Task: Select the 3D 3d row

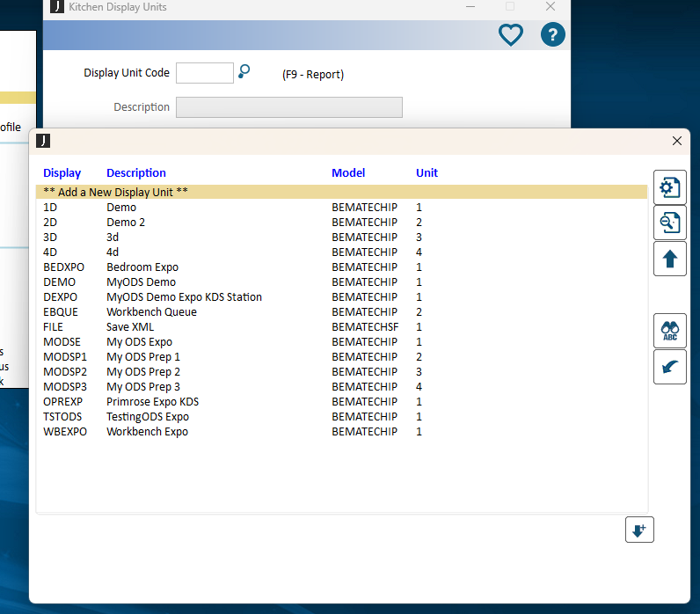Action: click(x=341, y=238)
